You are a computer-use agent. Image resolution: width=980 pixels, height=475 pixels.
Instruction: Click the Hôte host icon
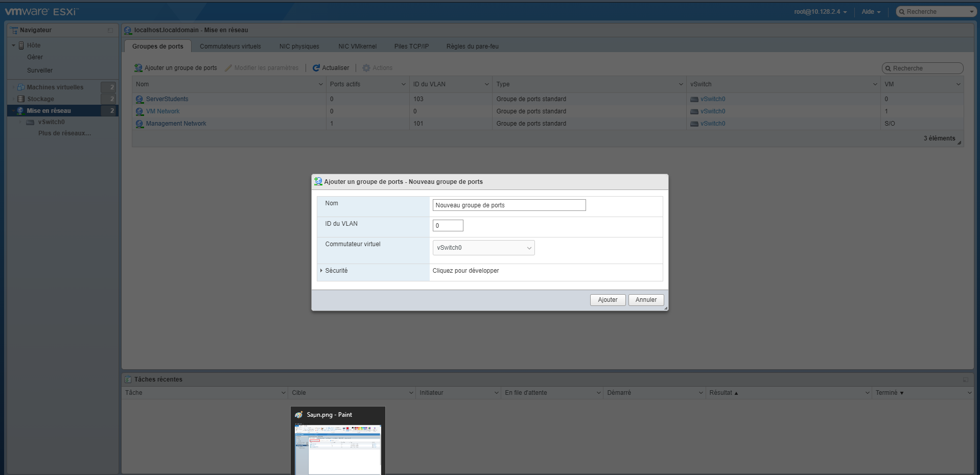(x=21, y=45)
